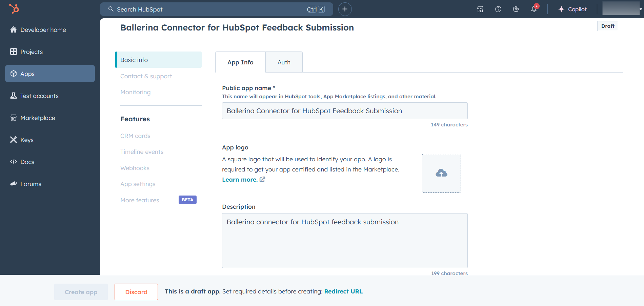
Task: Click the plus quick-create button
Action: 345,9
